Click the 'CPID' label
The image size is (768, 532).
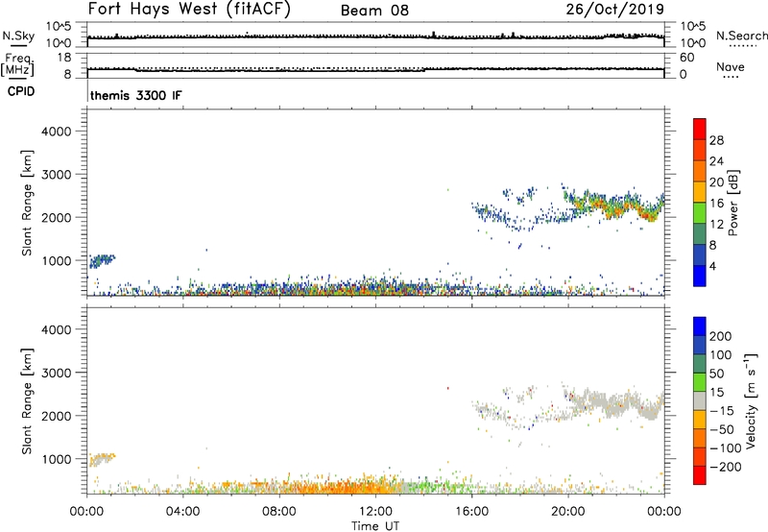21,91
